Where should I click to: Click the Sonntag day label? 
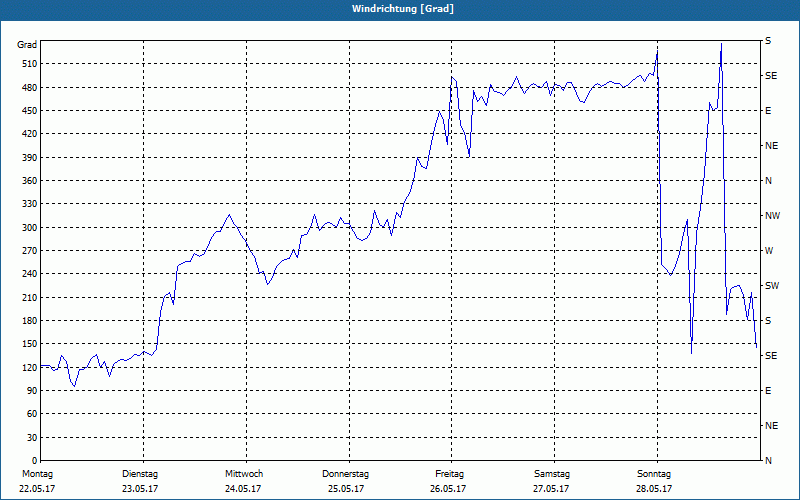click(654, 474)
